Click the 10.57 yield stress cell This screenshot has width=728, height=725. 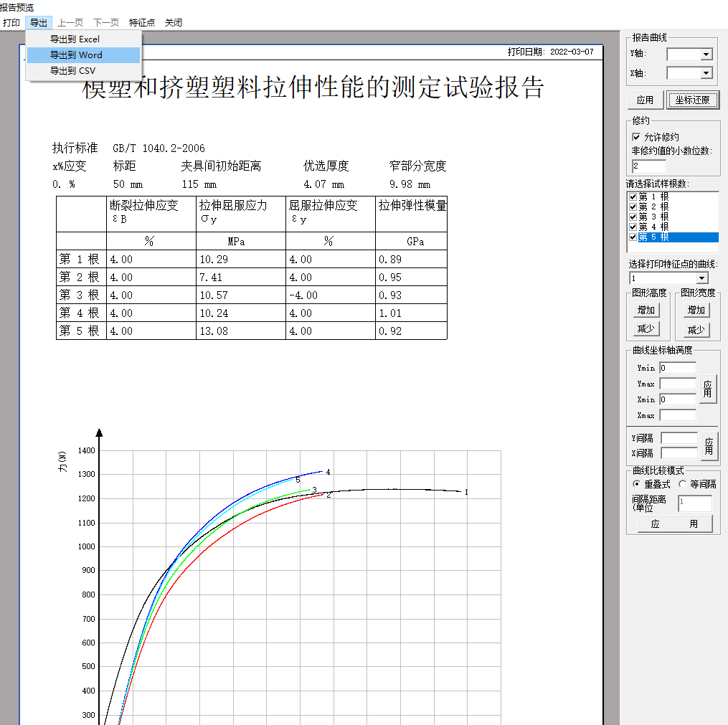pyautogui.click(x=240, y=295)
